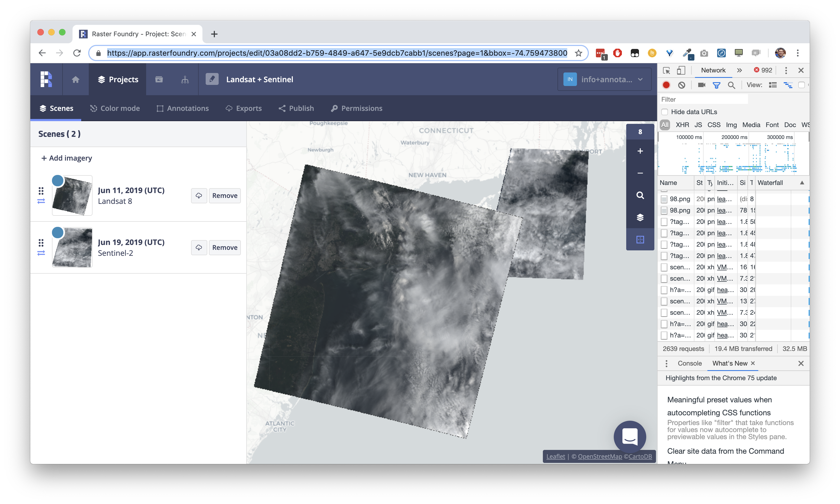The width and height of the screenshot is (840, 504).
Task: Zoom in the map with plus button
Action: click(640, 151)
